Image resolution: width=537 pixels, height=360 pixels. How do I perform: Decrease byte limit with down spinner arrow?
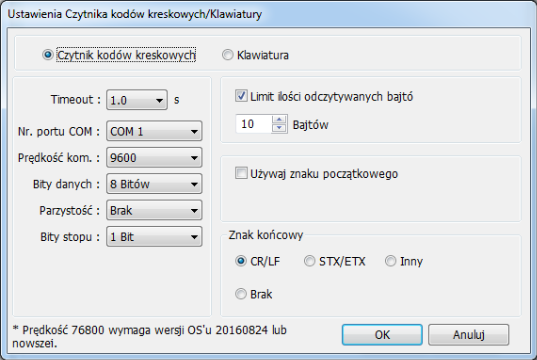pyautogui.click(x=279, y=128)
